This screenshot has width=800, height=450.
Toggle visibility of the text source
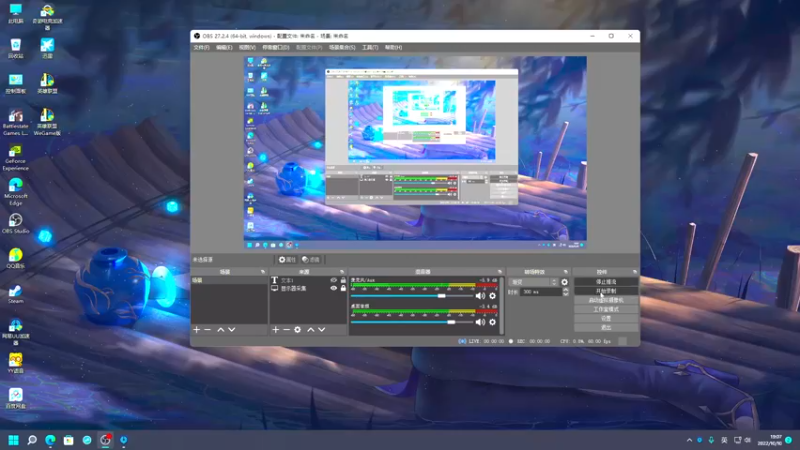pyautogui.click(x=333, y=280)
